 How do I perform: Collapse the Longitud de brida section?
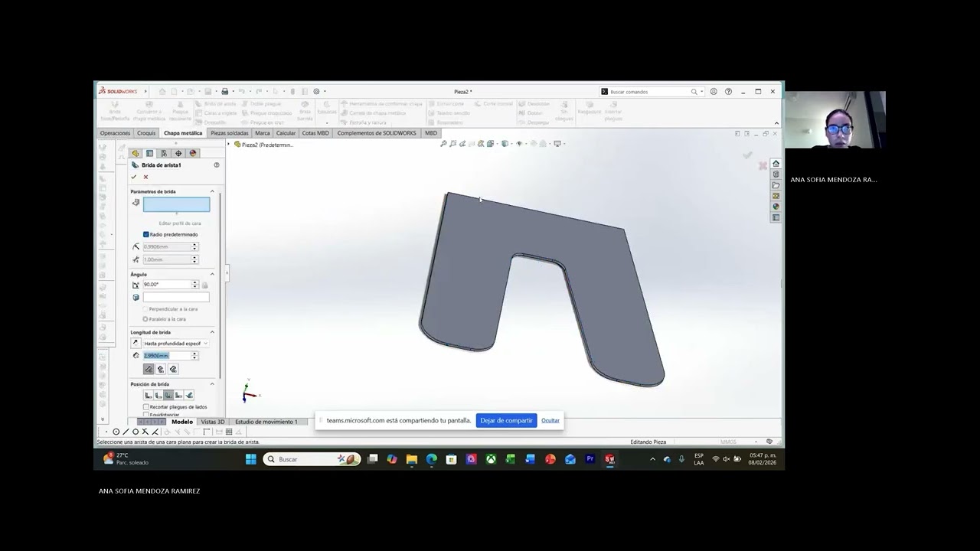point(212,332)
